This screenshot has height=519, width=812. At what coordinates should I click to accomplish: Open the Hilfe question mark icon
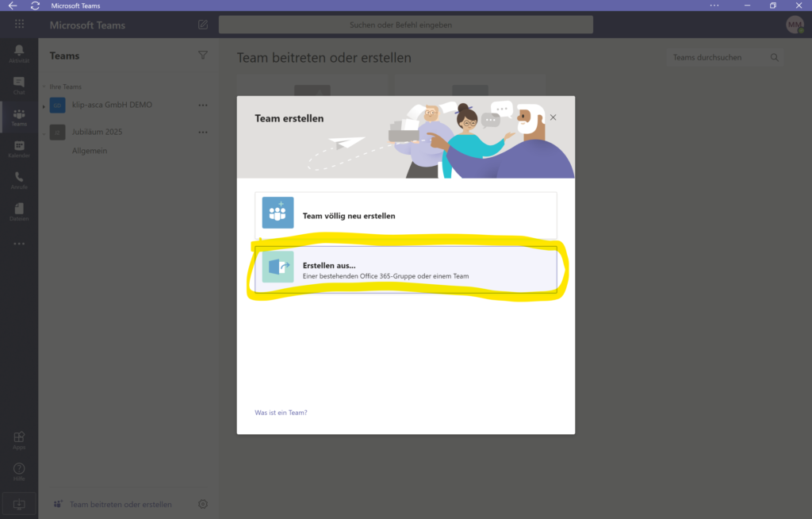19,472
